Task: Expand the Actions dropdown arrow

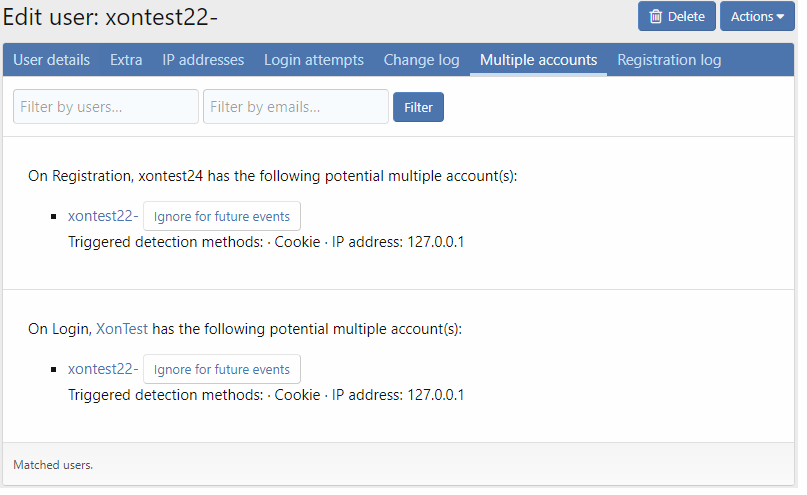Action: (x=780, y=17)
